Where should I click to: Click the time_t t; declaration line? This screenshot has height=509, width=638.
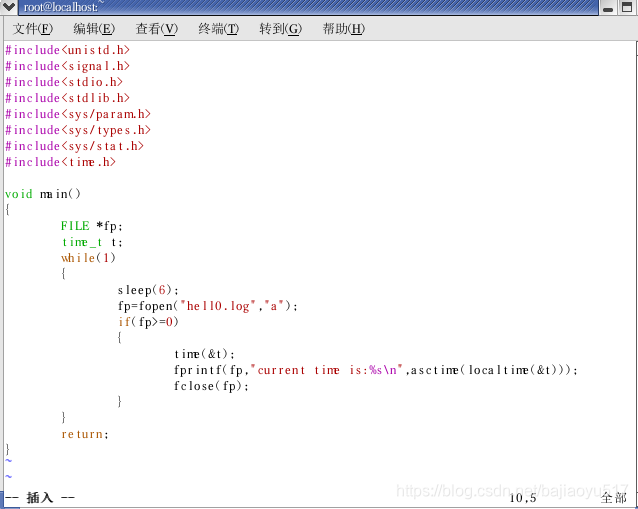coord(92,242)
